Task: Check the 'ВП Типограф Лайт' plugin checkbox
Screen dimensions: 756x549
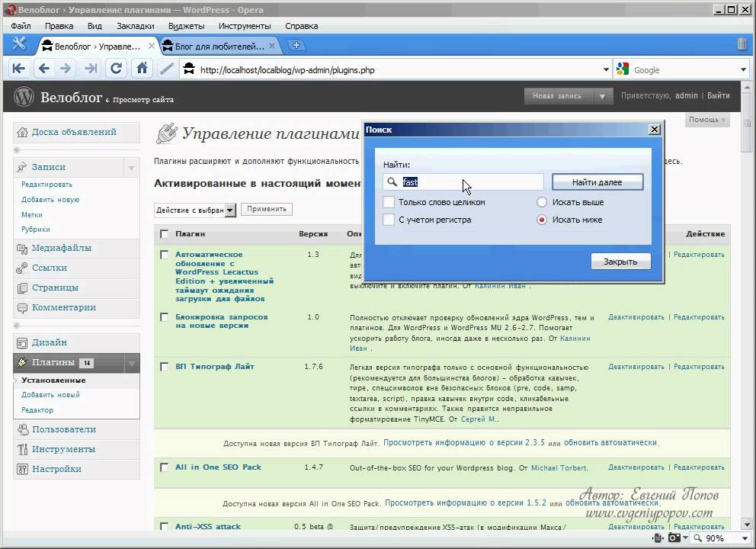Action: click(165, 367)
